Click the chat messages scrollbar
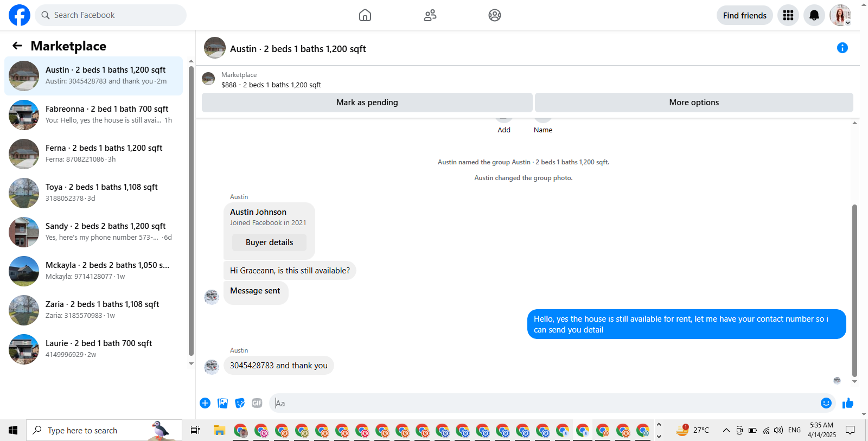 854,290
